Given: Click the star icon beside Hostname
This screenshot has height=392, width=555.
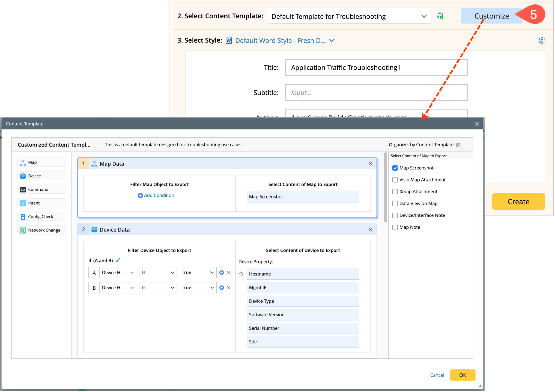Looking at the screenshot, I should 241,274.
